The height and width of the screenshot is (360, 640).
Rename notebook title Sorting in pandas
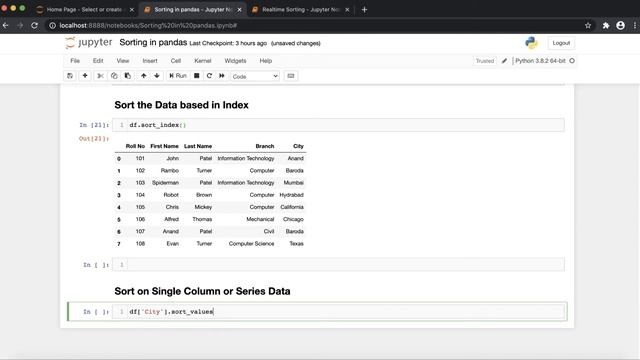(153, 42)
